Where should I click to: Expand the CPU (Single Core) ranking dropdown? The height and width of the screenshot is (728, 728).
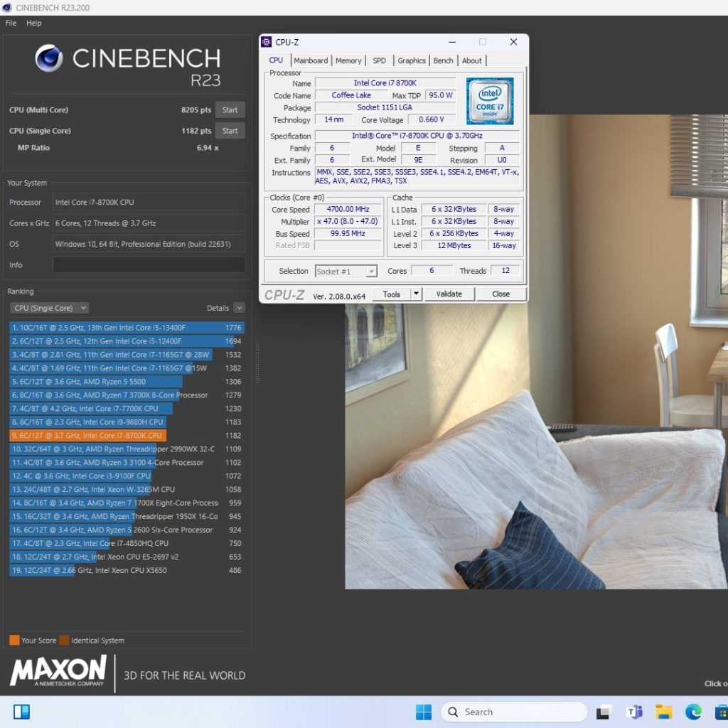click(x=49, y=308)
